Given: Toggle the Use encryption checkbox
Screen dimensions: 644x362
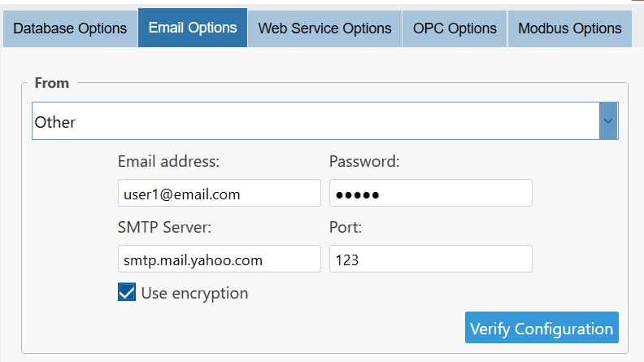Looking at the screenshot, I should click(127, 293).
